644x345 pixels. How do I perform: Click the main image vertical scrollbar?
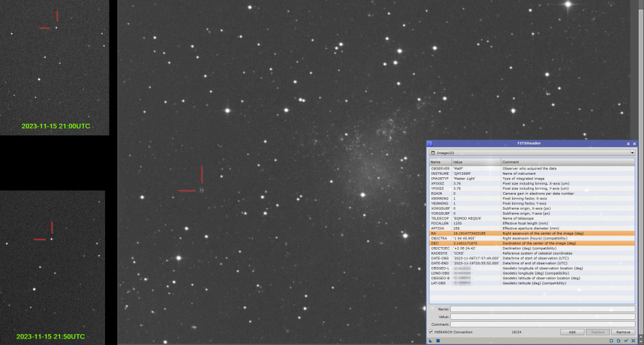tap(641, 172)
